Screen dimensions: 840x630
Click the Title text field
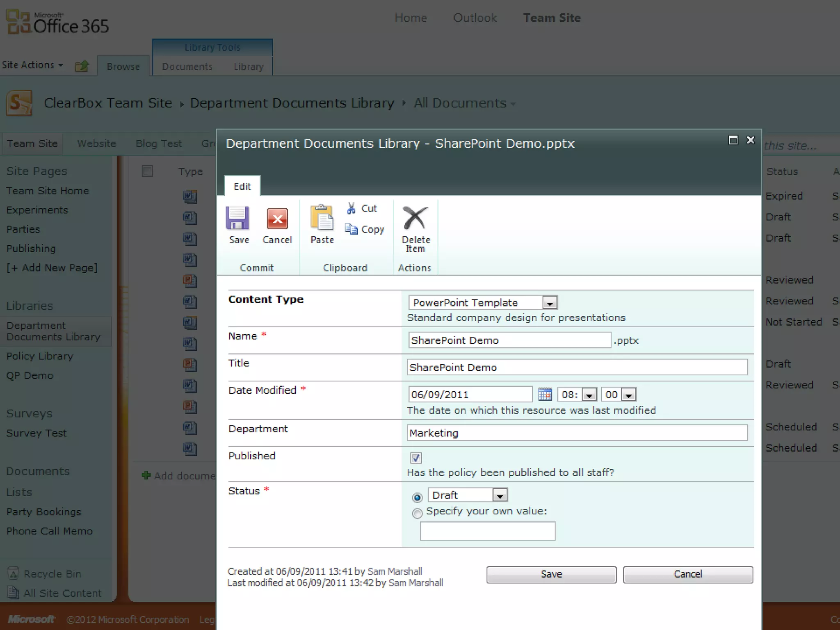tap(577, 367)
